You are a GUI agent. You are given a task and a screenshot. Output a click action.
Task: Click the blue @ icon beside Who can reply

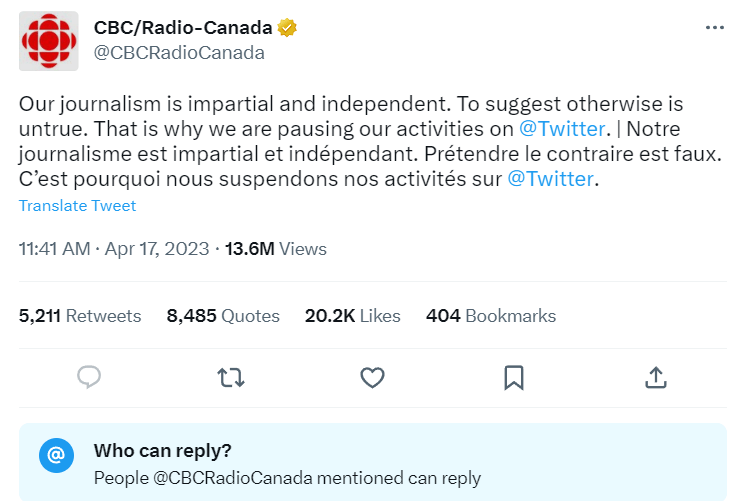click(56, 455)
